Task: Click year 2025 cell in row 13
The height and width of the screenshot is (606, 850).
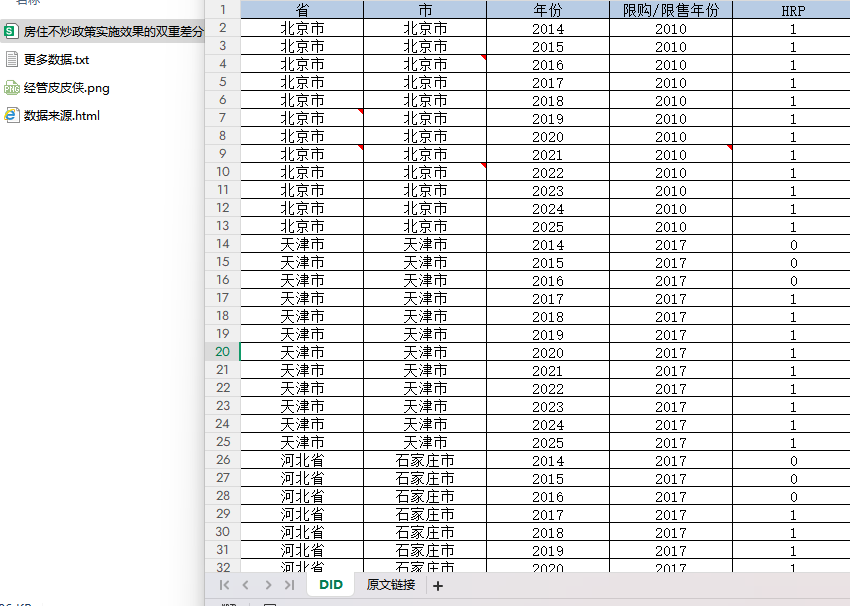Action: coord(548,226)
